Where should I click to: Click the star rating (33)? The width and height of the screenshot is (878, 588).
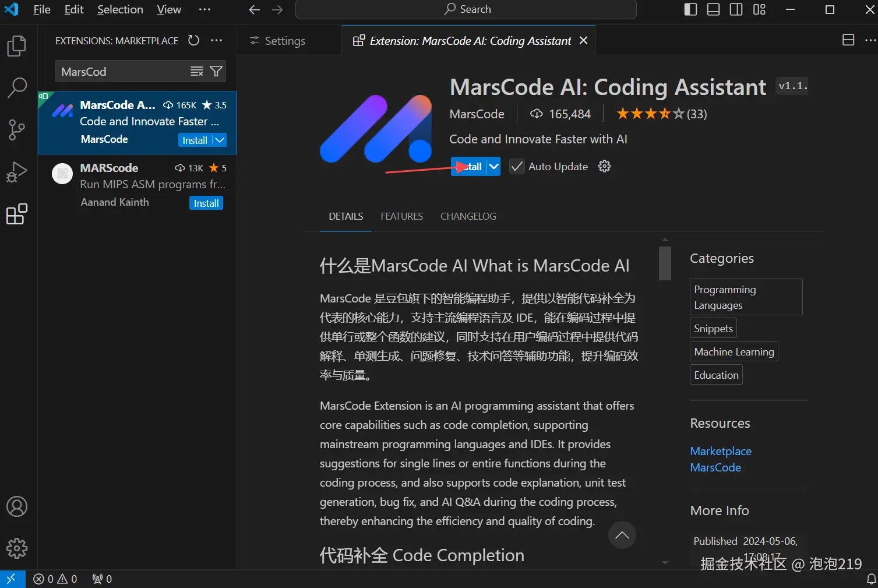coord(662,114)
